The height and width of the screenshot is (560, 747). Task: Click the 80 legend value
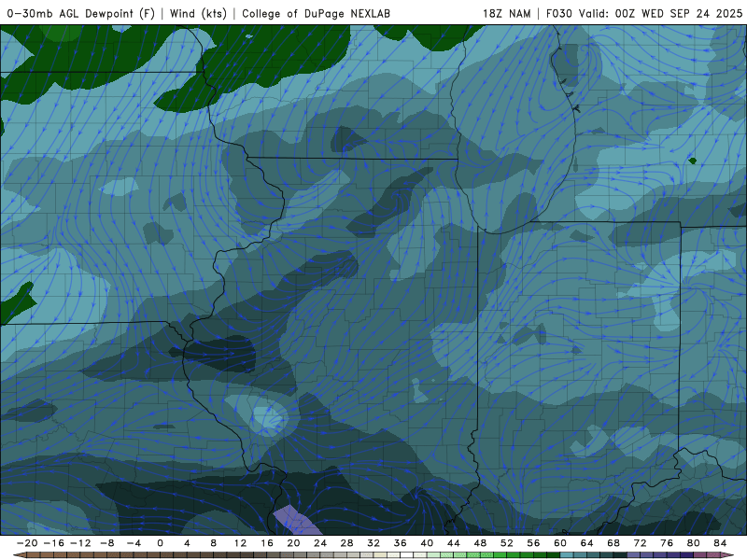tap(694, 543)
